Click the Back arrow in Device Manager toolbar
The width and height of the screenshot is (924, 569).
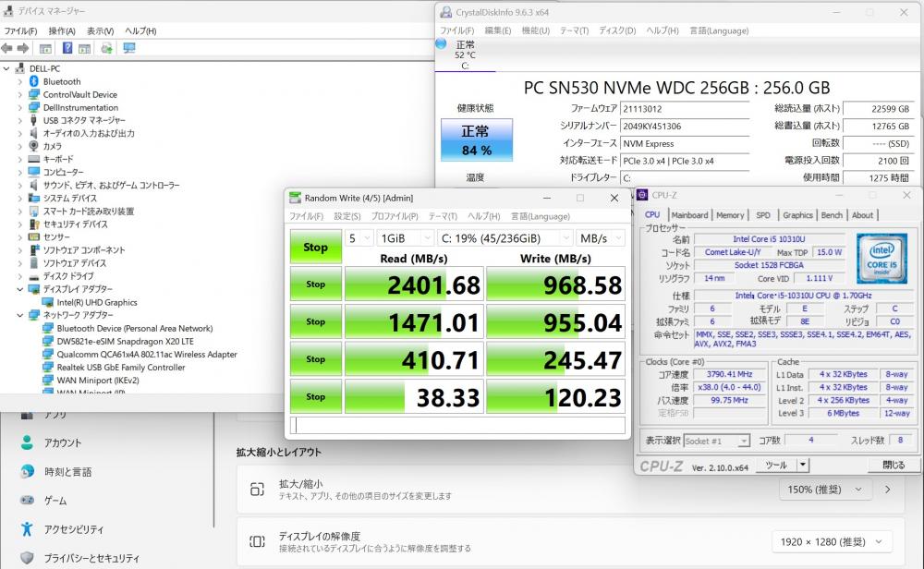(x=6, y=48)
